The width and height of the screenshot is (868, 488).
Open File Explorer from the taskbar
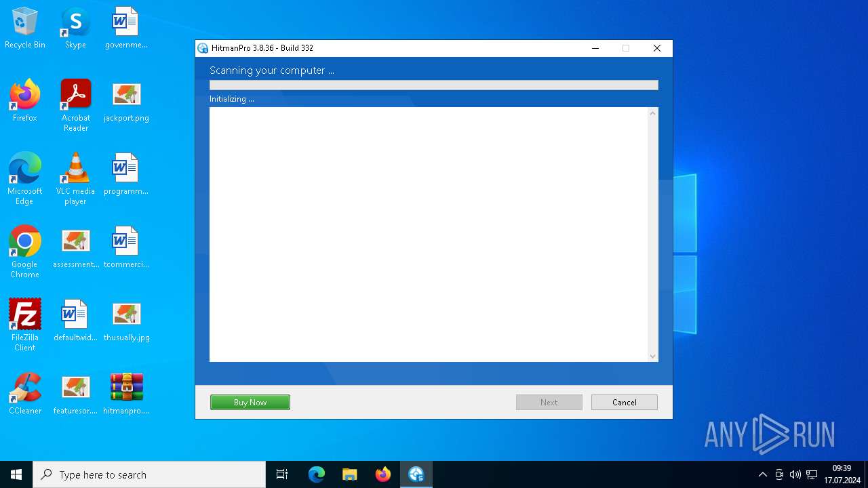click(x=350, y=474)
